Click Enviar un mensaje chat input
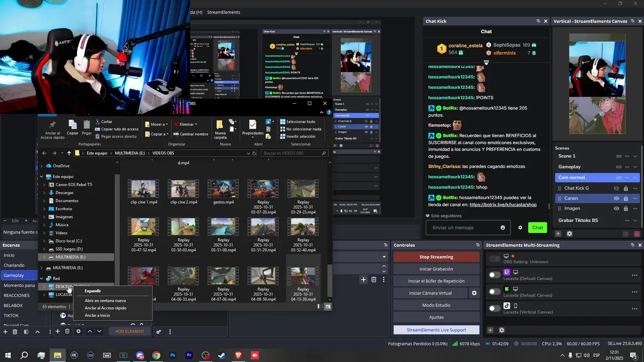 point(468,228)
